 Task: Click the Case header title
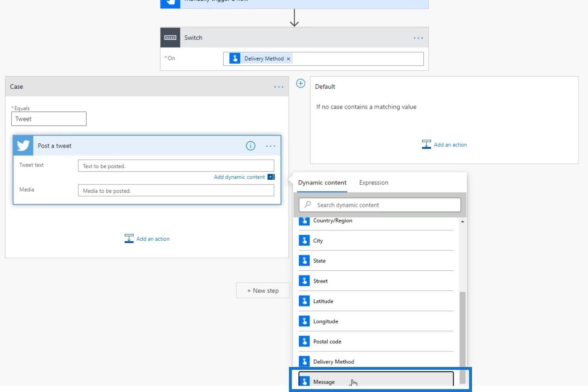16,87
